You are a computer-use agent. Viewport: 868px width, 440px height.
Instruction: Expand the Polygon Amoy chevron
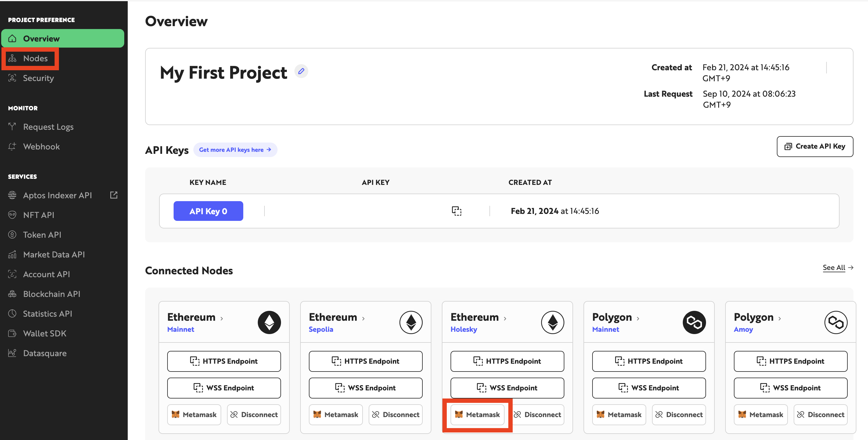click(779, 318)
